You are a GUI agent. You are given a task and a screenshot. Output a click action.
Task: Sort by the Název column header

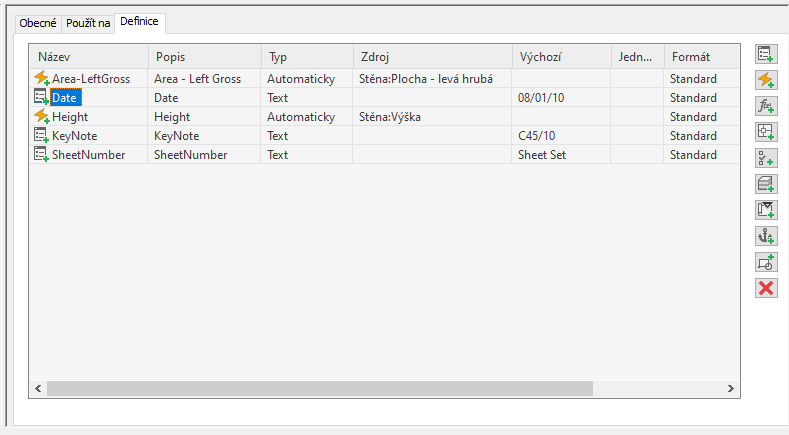(88, 57)
